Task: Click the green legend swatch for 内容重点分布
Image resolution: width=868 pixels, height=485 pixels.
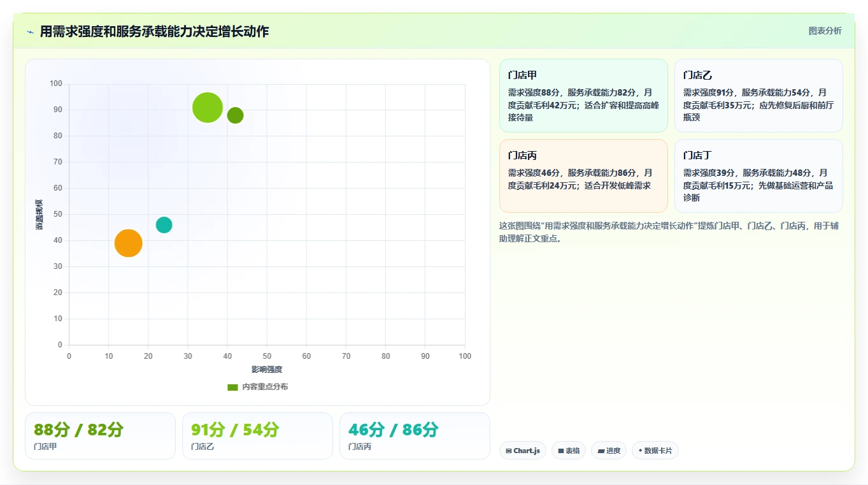Action: click(232, 387)
